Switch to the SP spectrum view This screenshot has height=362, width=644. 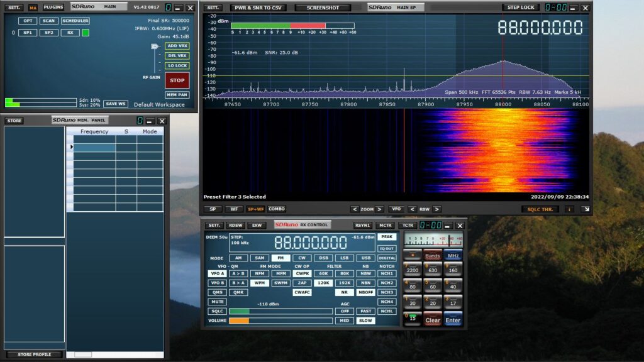click(x=213, y=209)
